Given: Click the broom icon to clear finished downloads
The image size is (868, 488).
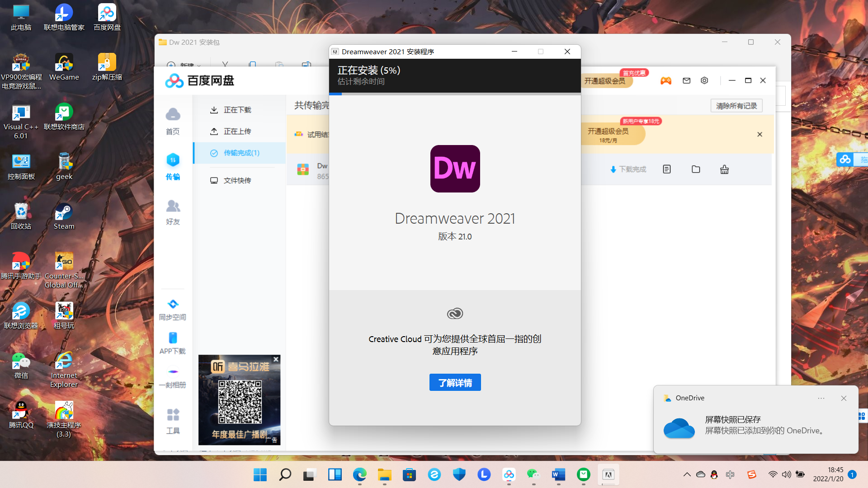Looking at the screenshot, I should tap(724, 169).
